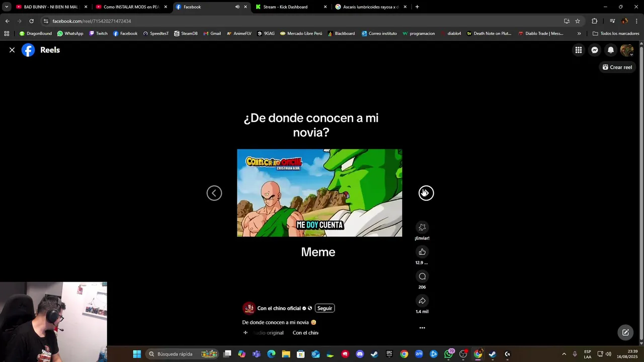
Task: Open WhatsApp desktop from taskbar
Action: (448, 354)
